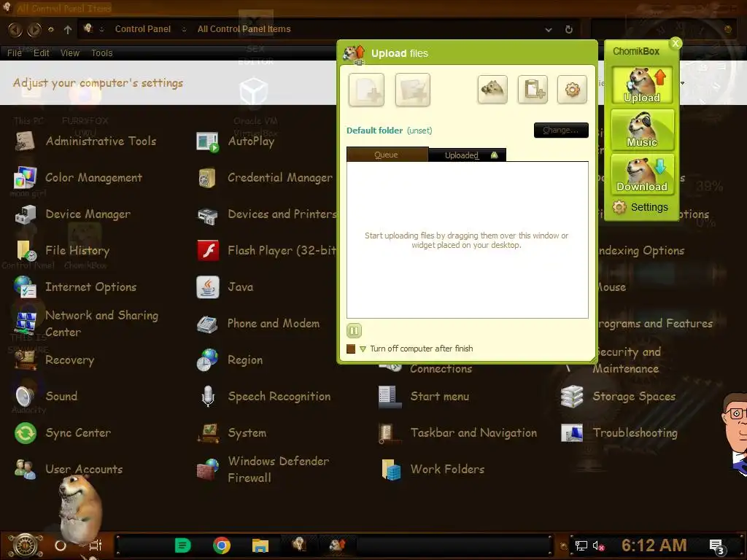Go forward in Control Panel navigation
The height and width of the screenshot is (560, 747).
click(x=34, y=29)
